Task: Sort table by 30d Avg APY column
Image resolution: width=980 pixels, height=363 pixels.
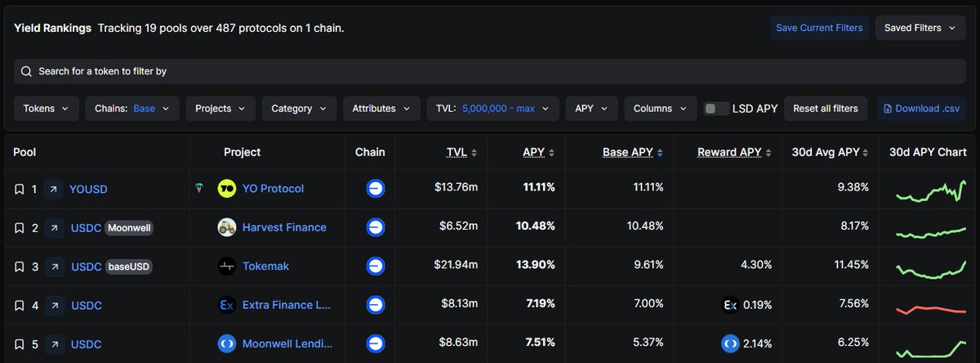Action: [831, 152]
